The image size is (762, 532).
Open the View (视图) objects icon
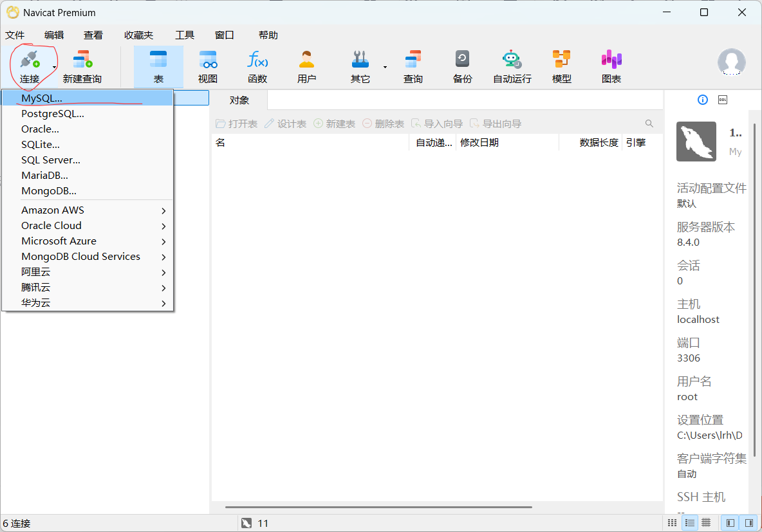[x=208, y=66]
